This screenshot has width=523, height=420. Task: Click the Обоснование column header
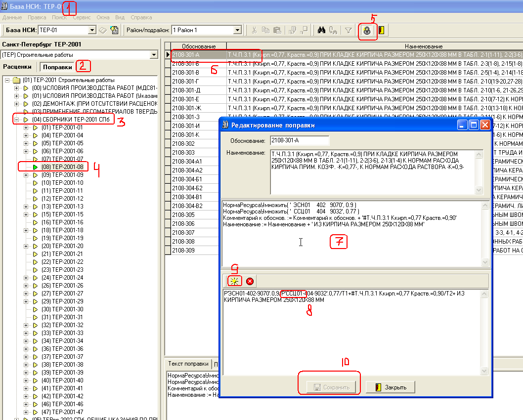199,46
